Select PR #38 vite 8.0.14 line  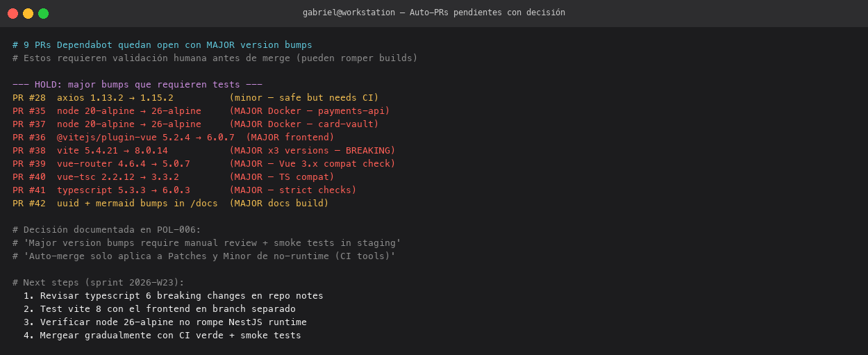204,151
